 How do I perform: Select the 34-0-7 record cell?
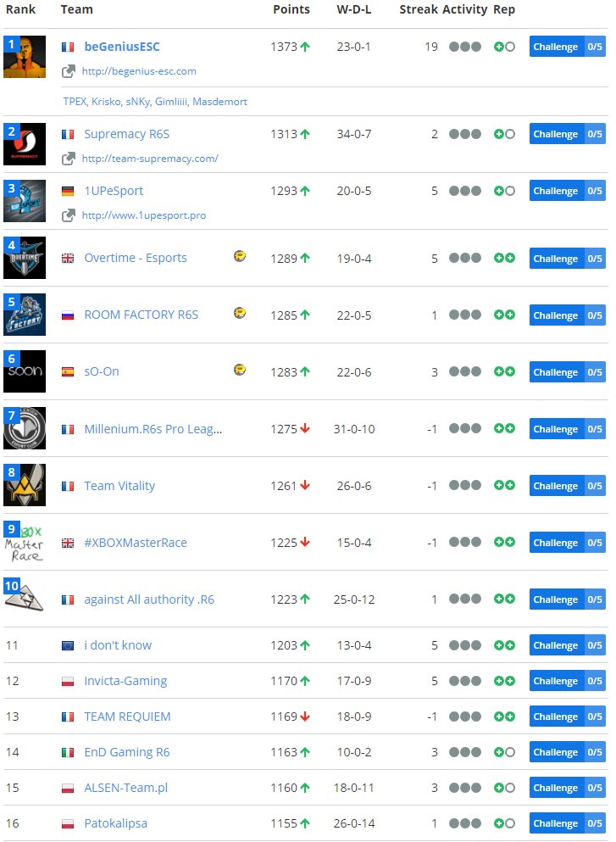353,134
